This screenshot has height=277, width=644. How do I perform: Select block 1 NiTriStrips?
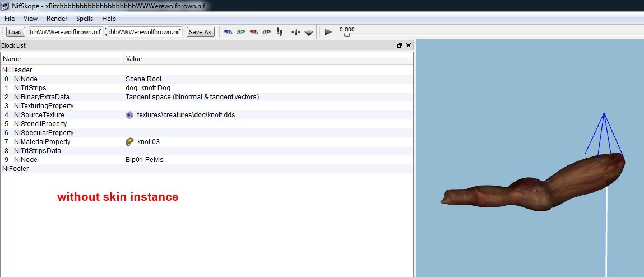tap(207, 88)
